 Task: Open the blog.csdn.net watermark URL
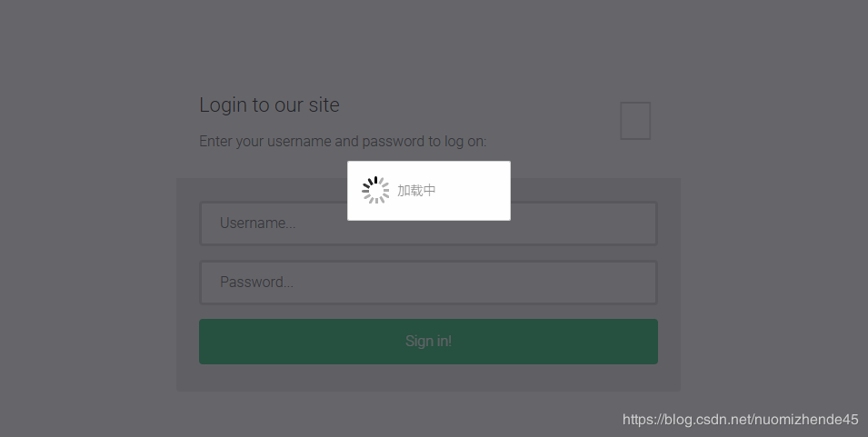click(740, 419)
